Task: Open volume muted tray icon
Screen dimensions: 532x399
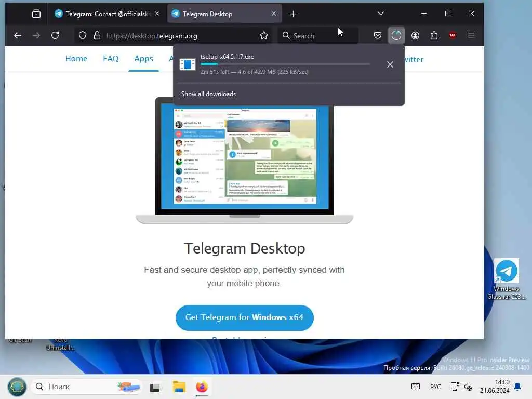Action: click(x=468, y=387)
